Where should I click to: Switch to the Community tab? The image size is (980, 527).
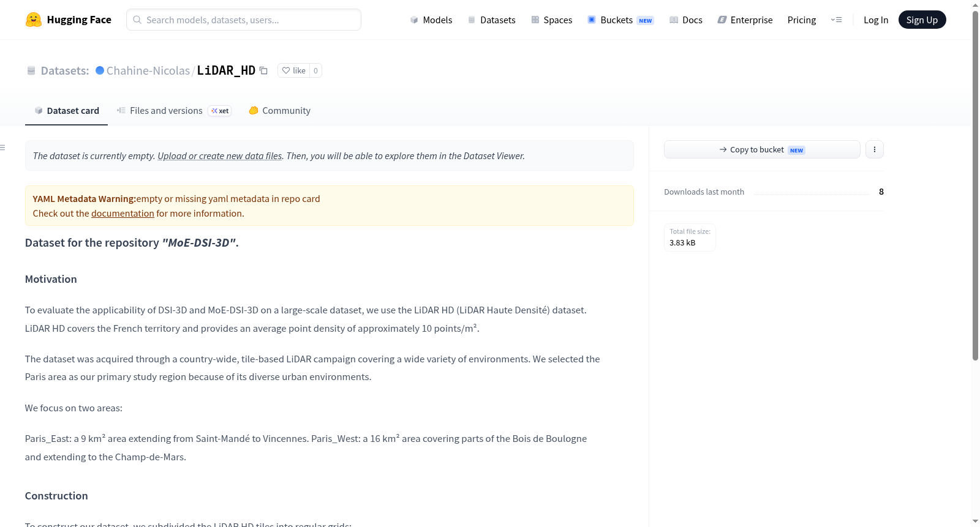coord(279,111)
